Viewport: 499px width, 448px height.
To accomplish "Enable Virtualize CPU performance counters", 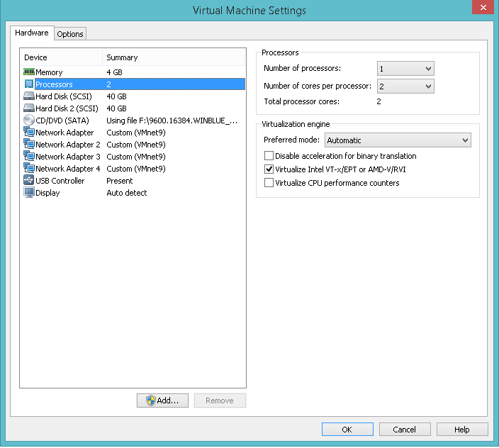I will pyautogui.click(x=269, y=183).
